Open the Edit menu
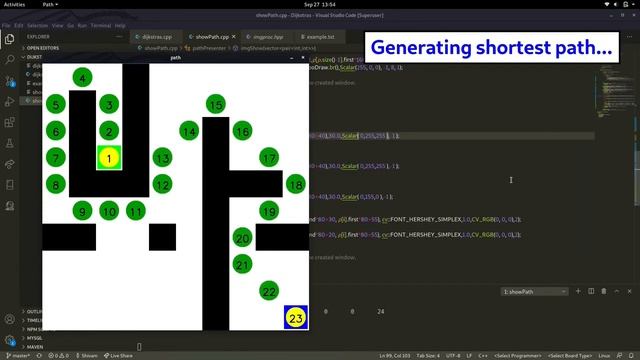The image size is (640, 360). tap(19, 25)
